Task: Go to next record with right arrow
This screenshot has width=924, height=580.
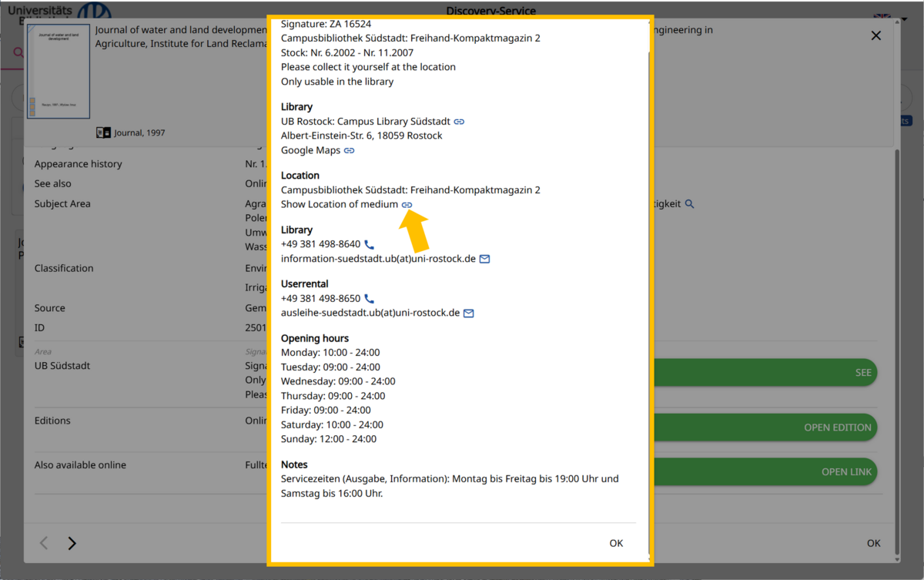Action: (72, 543)
